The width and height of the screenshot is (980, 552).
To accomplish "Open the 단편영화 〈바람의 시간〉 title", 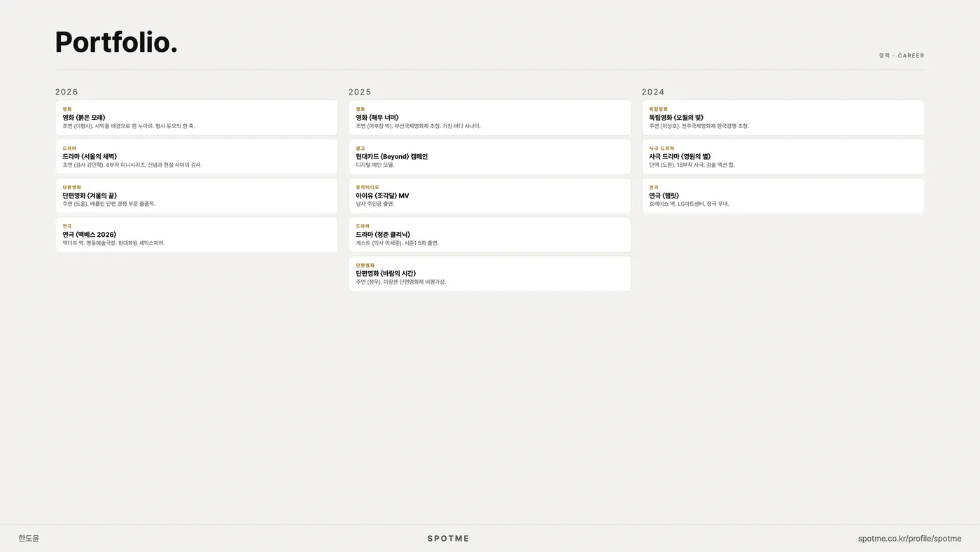I will (386, 274).
